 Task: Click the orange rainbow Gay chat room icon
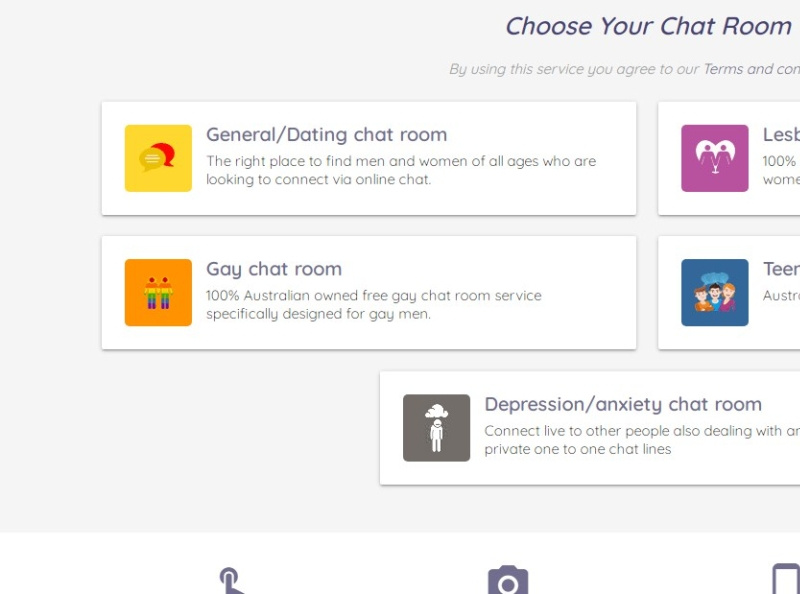pyautogui.click(x=158, y=292)
